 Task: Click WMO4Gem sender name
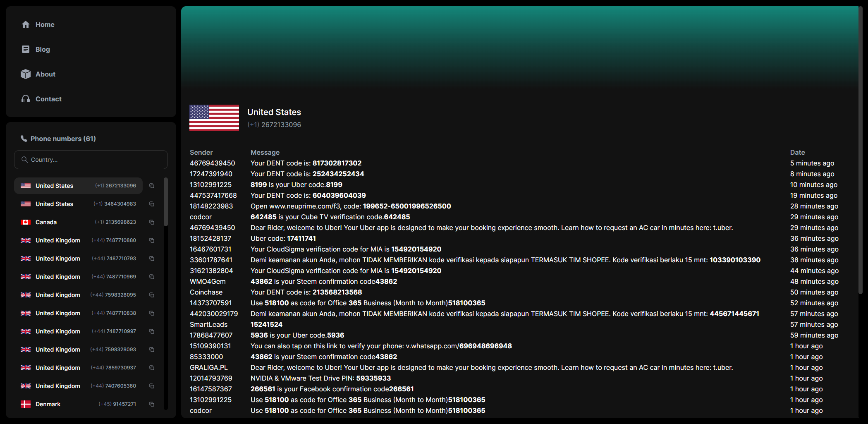tap(208, 281)
